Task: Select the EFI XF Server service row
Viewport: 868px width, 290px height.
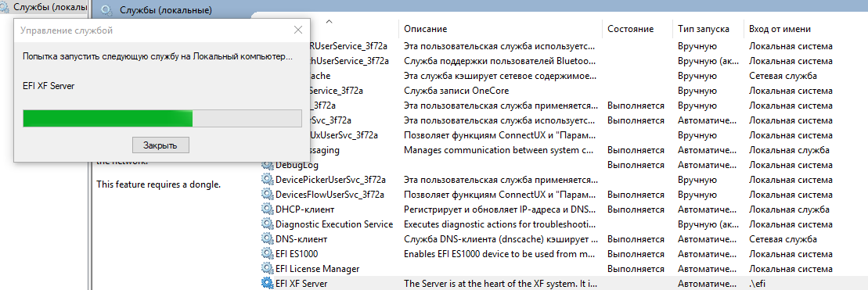Action: (x=564, y=284)
